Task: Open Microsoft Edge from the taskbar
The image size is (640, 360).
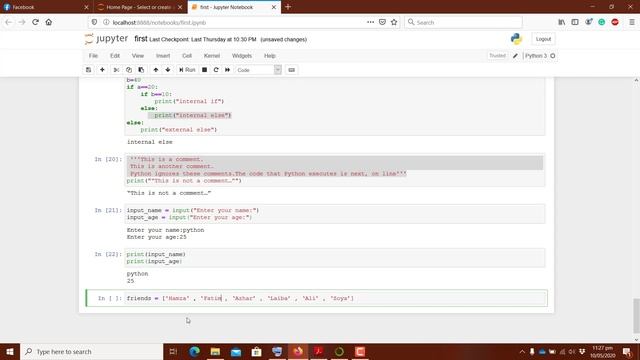Action: (x=194, y=351)
